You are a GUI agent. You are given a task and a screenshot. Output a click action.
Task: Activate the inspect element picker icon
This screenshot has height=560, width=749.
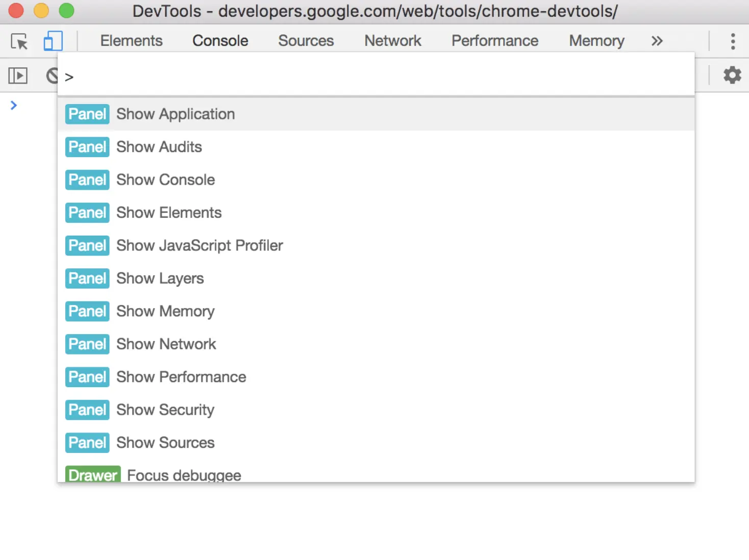tap(19, 41)
